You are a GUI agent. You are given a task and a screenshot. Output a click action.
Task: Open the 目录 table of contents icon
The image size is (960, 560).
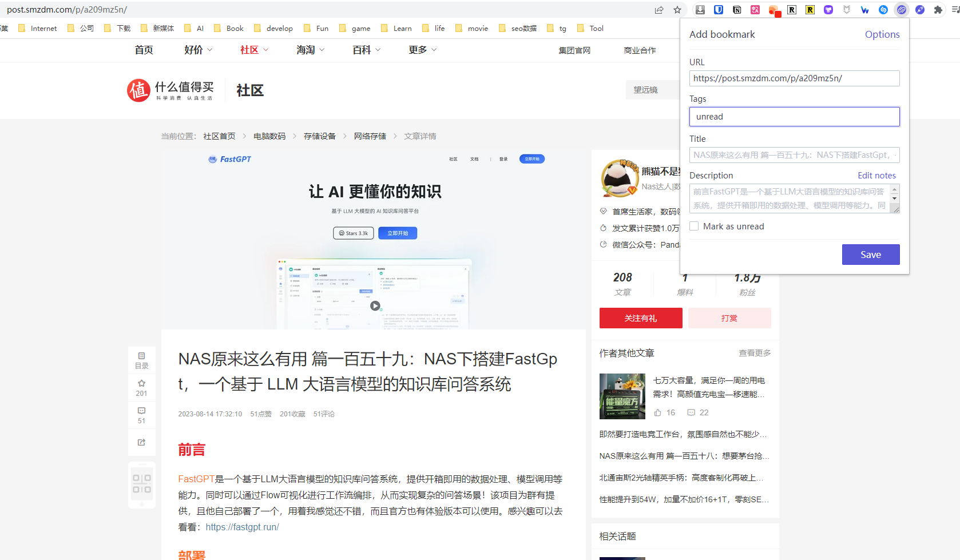141,360
